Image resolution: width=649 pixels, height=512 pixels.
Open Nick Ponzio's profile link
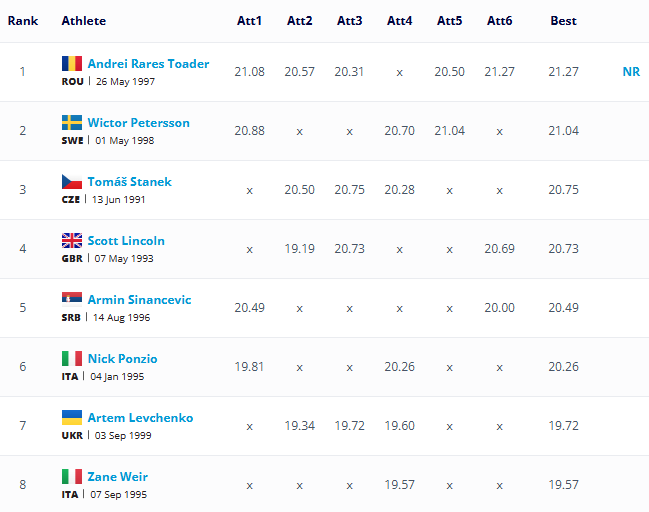[122, 359]
